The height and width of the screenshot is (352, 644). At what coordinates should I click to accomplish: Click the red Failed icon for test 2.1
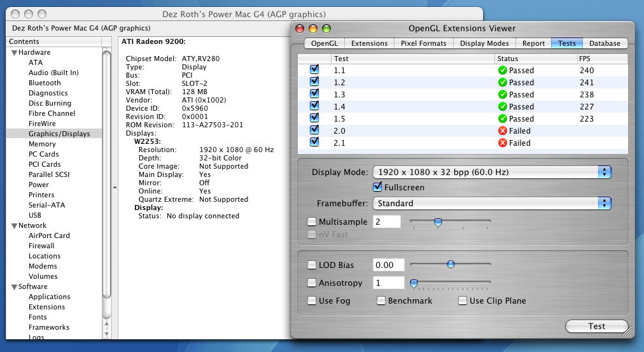click(x=502, y=143)
